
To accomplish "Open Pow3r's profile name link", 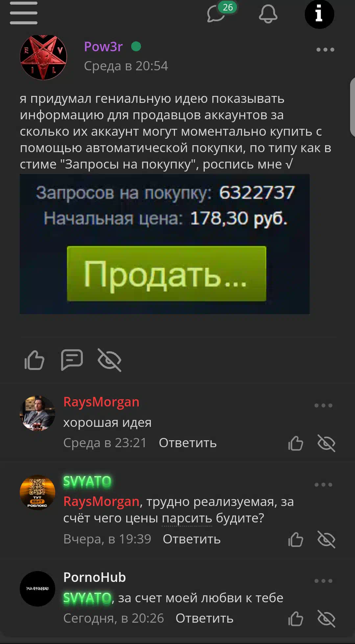I will click(103, 47).
